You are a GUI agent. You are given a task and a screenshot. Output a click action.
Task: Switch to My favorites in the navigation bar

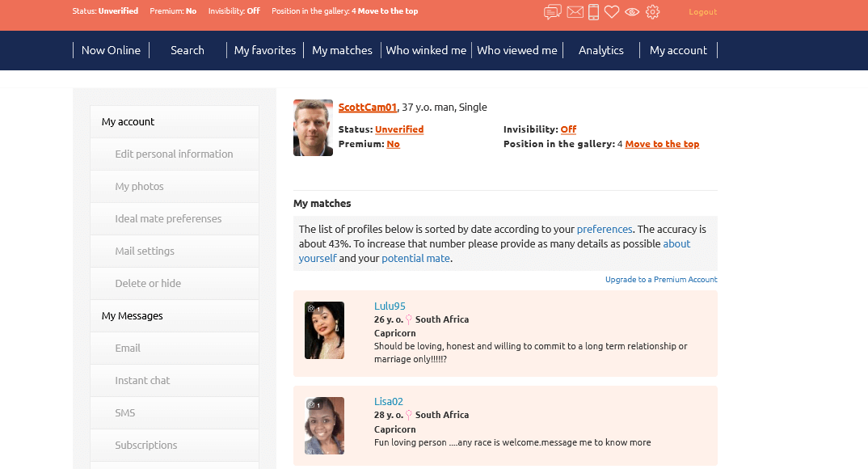tap(265, 50)
